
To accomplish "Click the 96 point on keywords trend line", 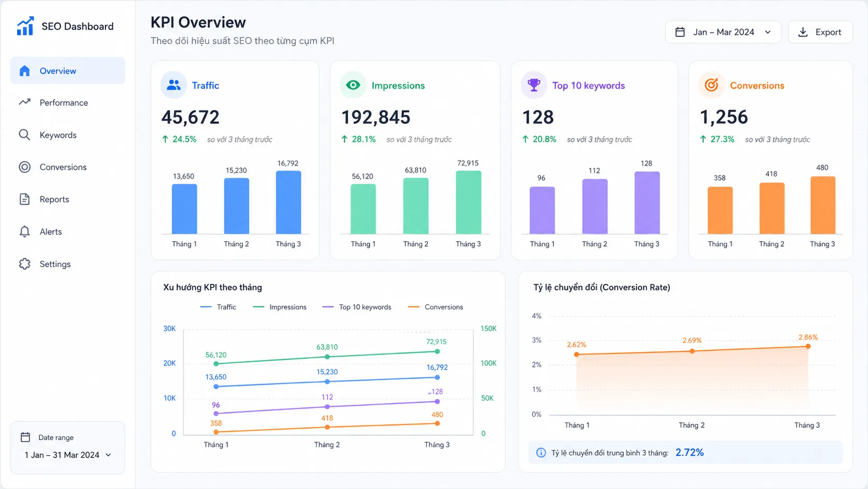I will point(216,414).
